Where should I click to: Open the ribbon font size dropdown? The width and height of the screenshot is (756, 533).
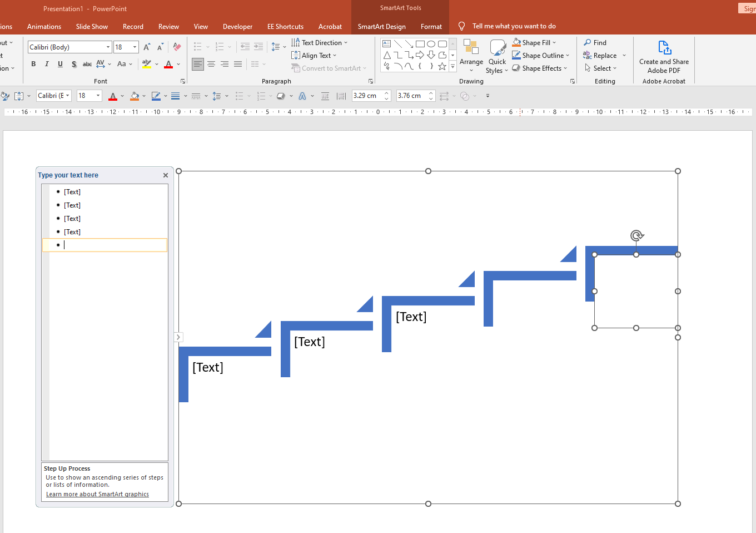(x=135, y=47)
